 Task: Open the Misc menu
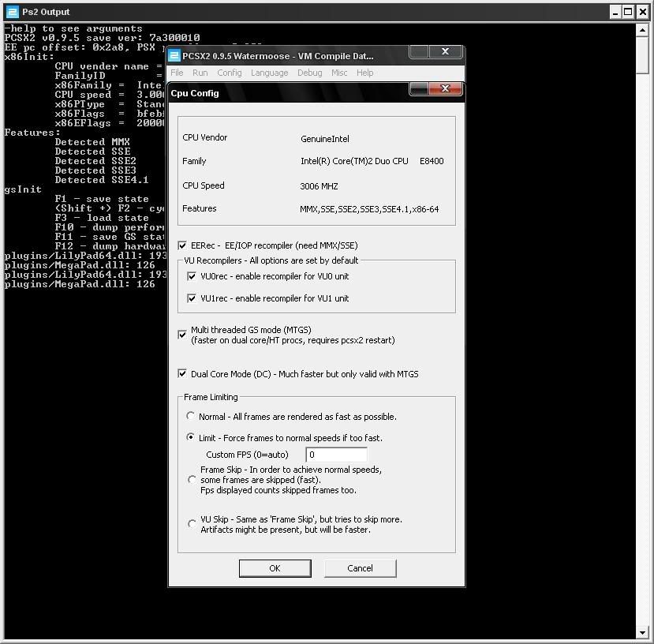pos(338,73)
